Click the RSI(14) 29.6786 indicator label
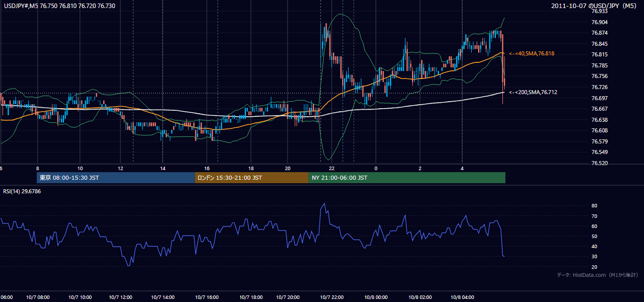Viewport: 644px width, 302px height. click(22, 191)
